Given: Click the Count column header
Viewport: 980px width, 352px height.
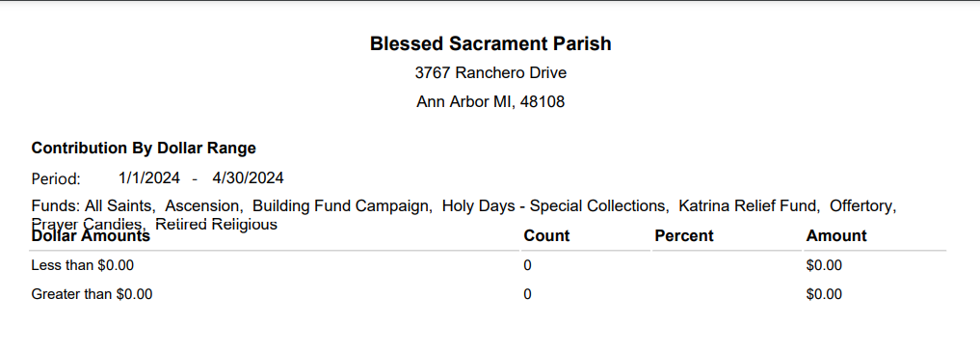Looking at the screenshot, I should tap(547, 235).
